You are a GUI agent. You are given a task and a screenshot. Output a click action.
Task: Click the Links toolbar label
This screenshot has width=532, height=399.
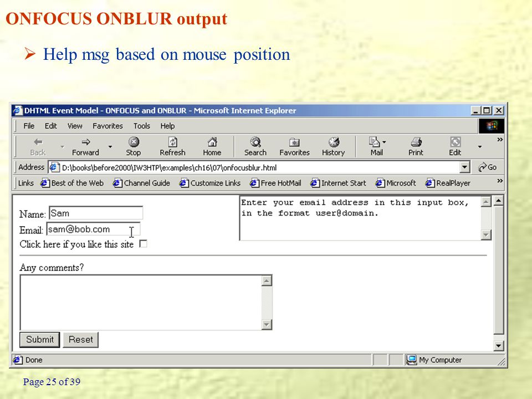click(x=26, y=183)
